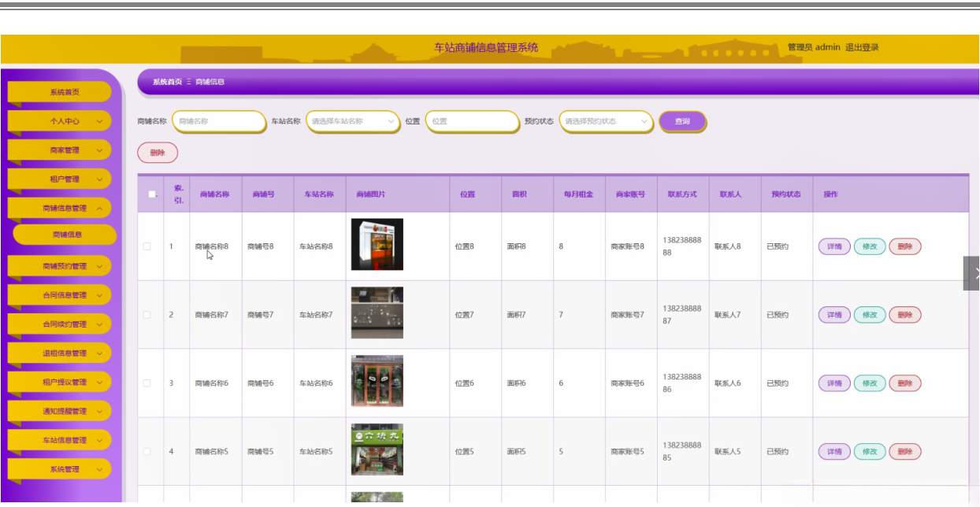Open the 商铺名称8 shop image thumbnail
This screenshot has width=980, height=507.
377,245
